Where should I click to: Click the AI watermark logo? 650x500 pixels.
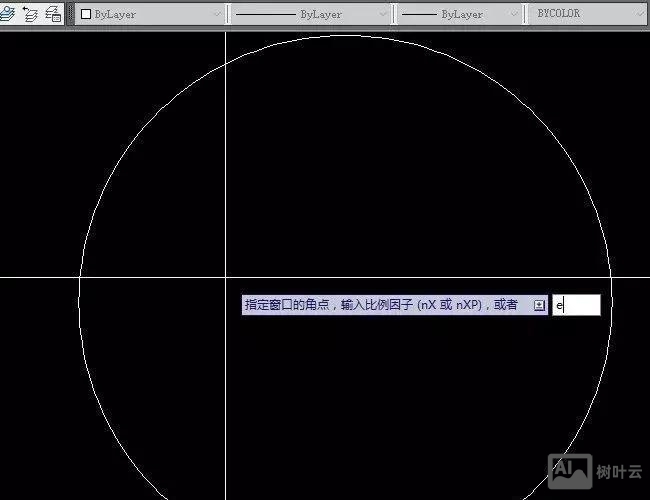(x=562, y=467)
